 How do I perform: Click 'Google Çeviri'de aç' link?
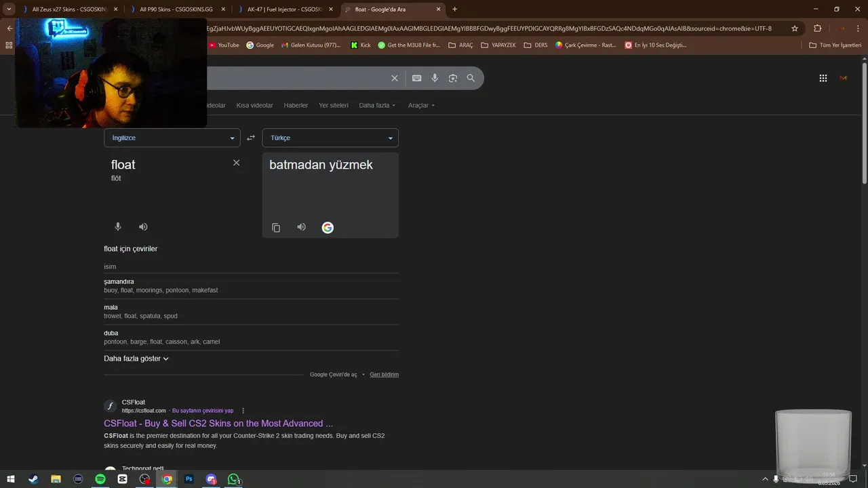(x=333, y=375)
